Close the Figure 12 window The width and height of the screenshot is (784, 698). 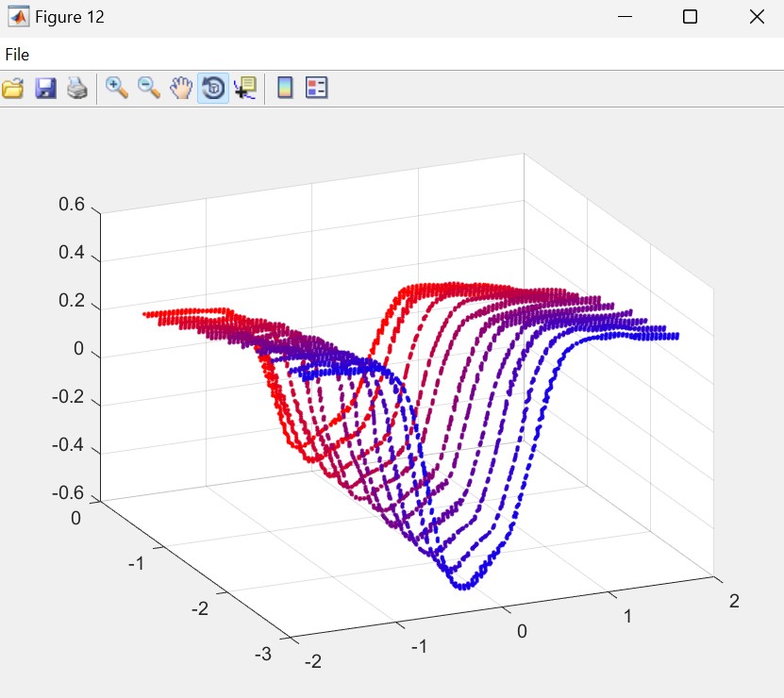coord(756,17)
